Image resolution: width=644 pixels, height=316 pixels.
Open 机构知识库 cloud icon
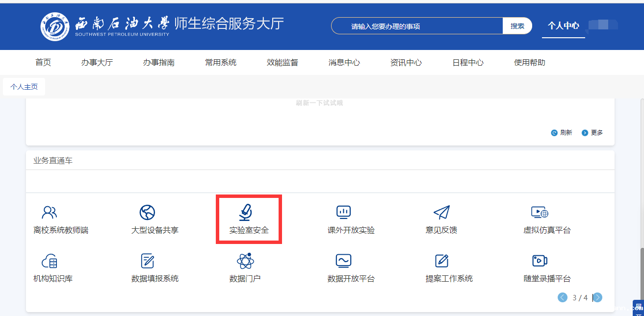pyautogui.click(x=50, y=261)
